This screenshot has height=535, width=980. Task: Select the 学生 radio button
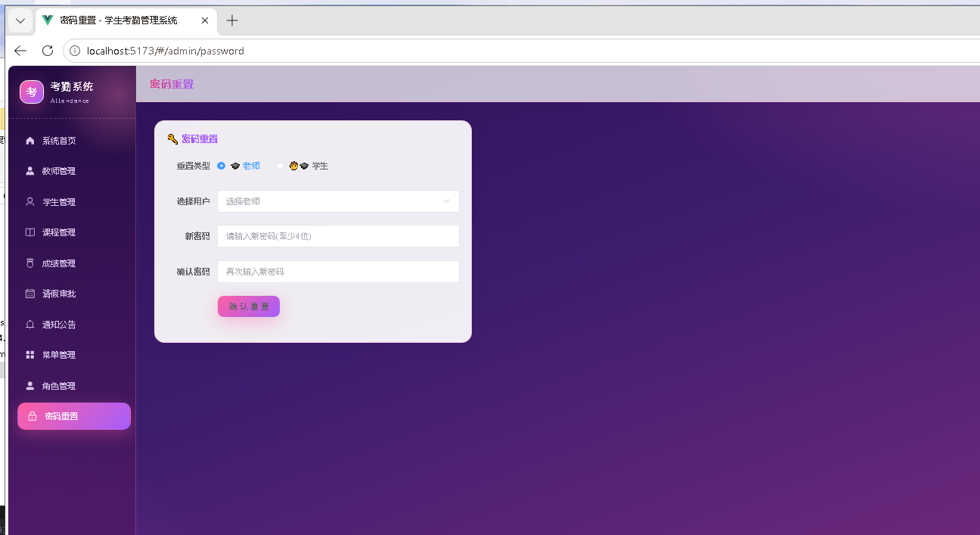[x=280, y=166]
